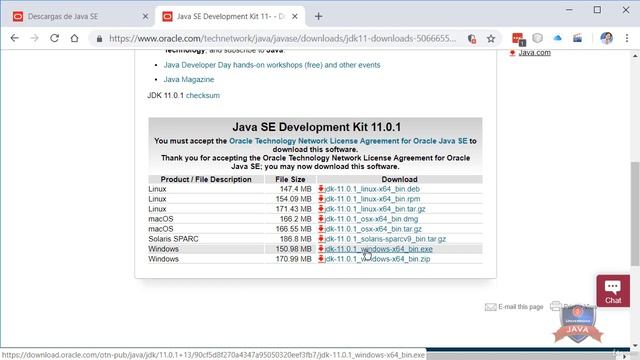
Task: Click download arrow icon for linux rpm file
Action: coord(321,199)
